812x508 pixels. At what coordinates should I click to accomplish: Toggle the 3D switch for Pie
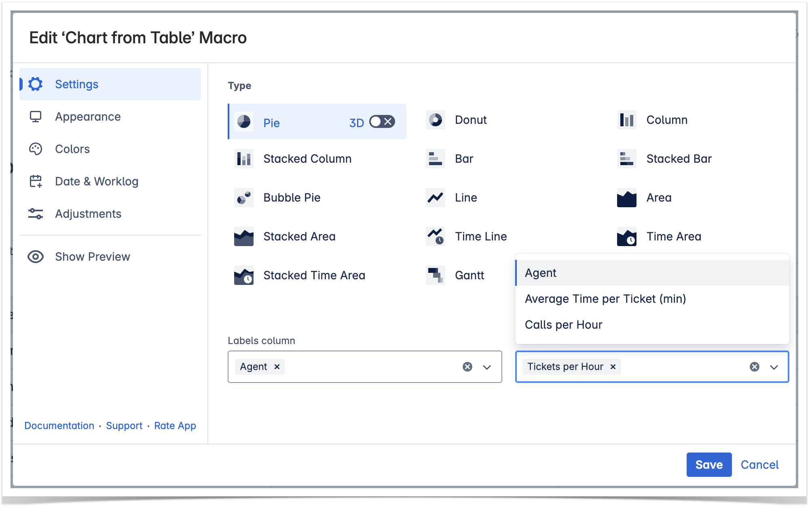tap(382, 122)
